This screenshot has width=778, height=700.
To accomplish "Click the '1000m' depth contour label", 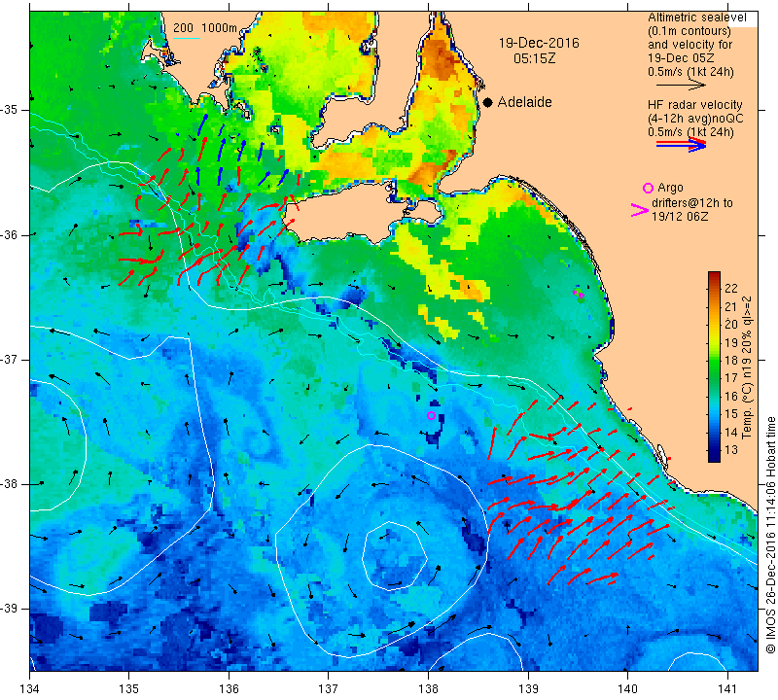I will (x=219, y=28).
